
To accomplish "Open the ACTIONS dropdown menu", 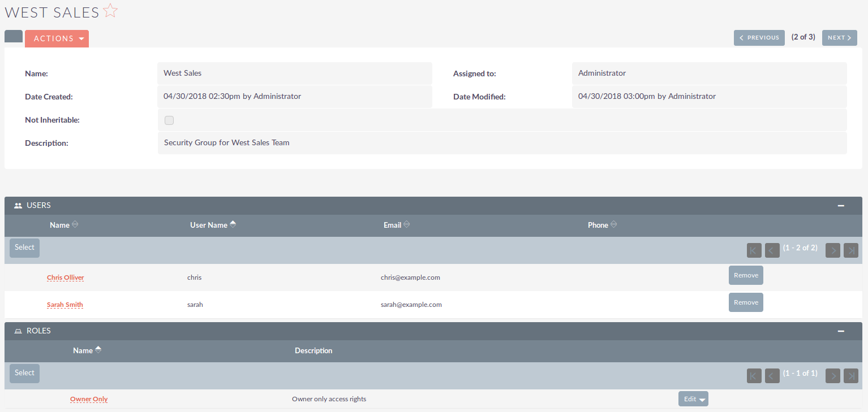I will [57, 38].
